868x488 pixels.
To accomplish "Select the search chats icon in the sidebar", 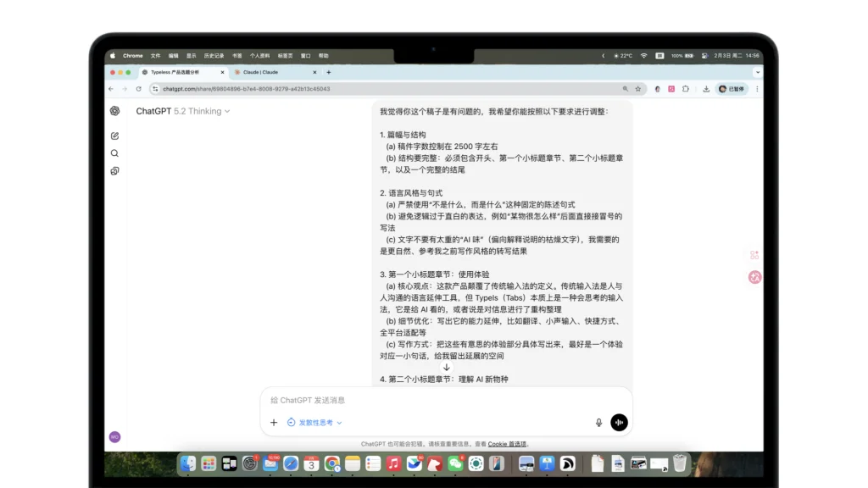I will pos(114,153).
